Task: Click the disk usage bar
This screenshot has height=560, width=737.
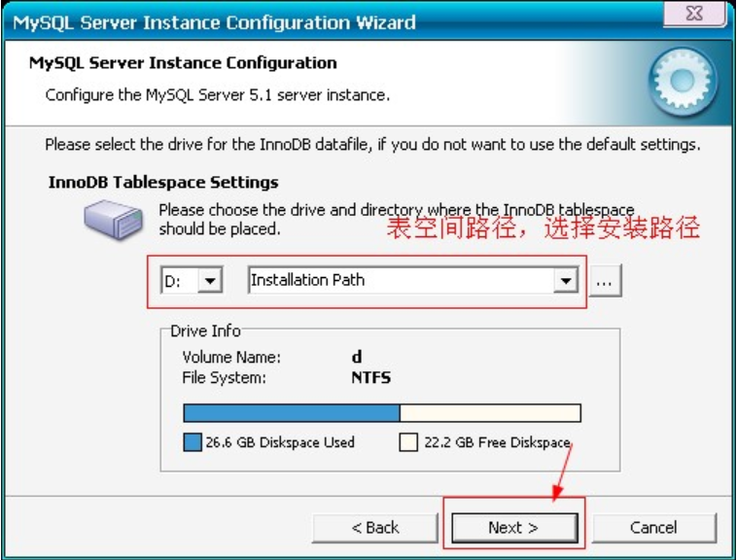Action: click(382, 413)
